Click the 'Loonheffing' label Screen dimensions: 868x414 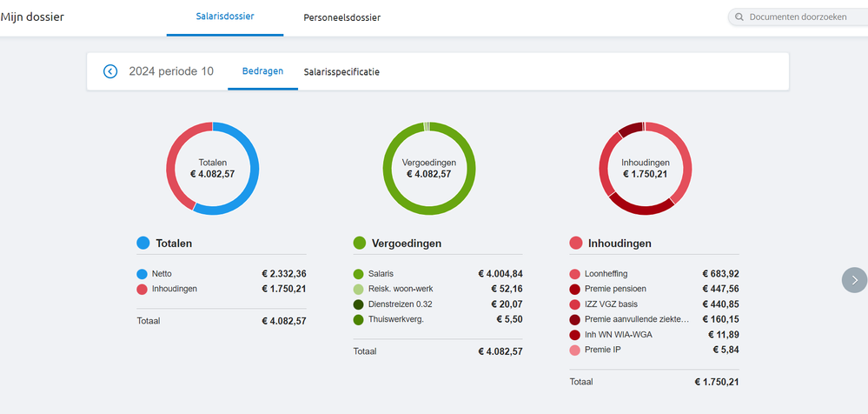[606, 274]
